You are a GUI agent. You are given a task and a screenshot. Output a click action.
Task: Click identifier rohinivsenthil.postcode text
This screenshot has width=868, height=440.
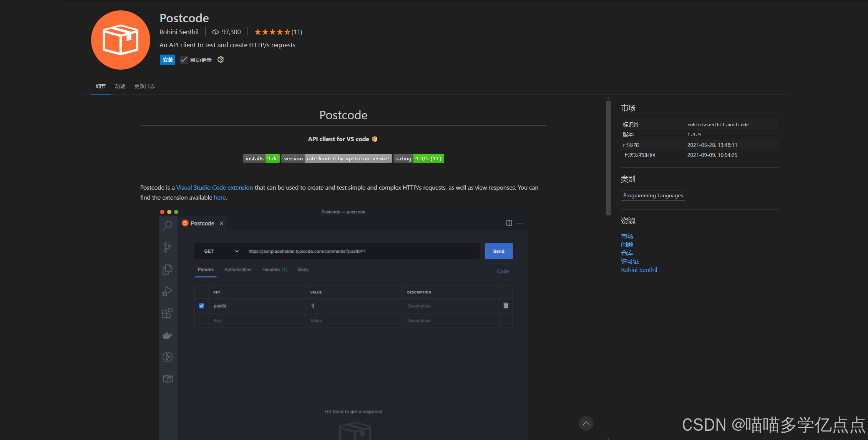pyautogui.click(x=718, y=125)
